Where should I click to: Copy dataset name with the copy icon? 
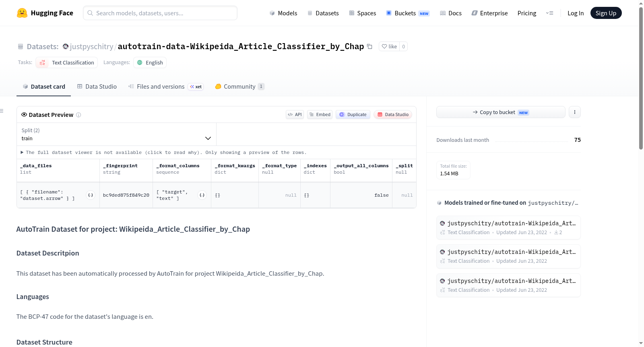[x=369, y=46]
